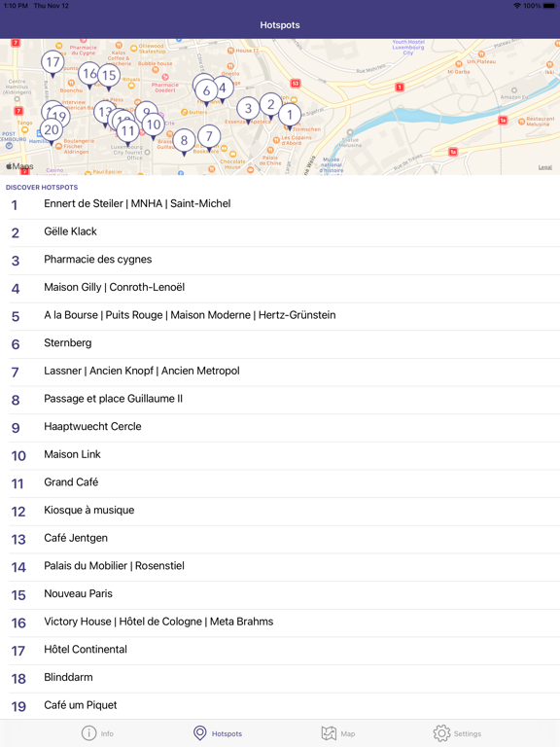560x747 pixels.
Task: Tap the Restaurant Melusina map marker
Action: (522, 122)
